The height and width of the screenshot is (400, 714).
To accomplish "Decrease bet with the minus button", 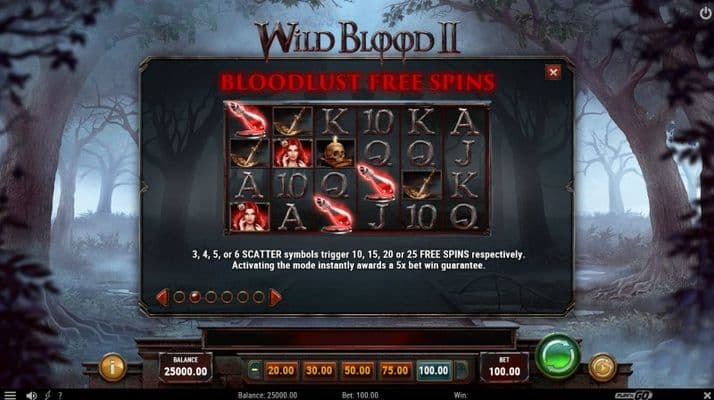I will 255,370.
